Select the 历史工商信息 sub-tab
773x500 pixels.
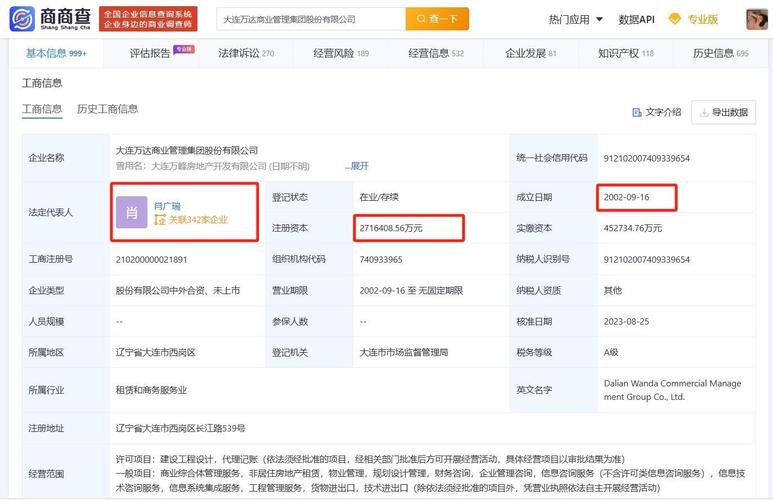[x=107, y=109]
